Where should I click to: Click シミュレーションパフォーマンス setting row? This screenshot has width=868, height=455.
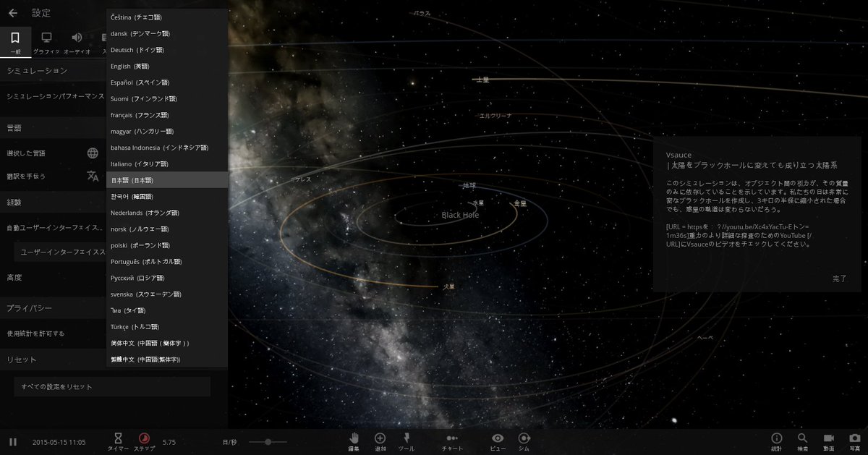pyautogui.click(x=56, y=96)
